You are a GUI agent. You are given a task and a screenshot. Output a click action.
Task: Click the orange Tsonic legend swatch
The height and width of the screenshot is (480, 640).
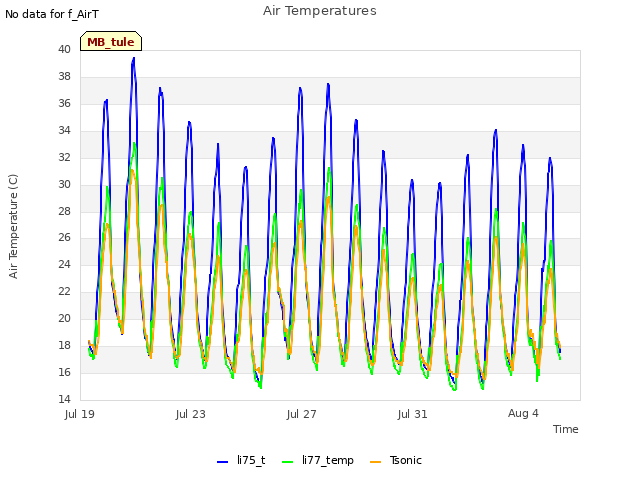pos(375,462)
